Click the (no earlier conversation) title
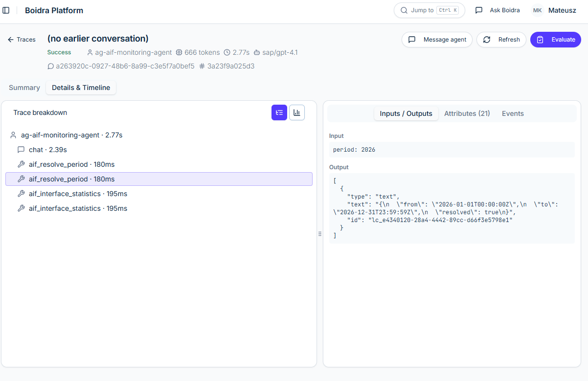588x381 pixels. click(x=98, y=38)
